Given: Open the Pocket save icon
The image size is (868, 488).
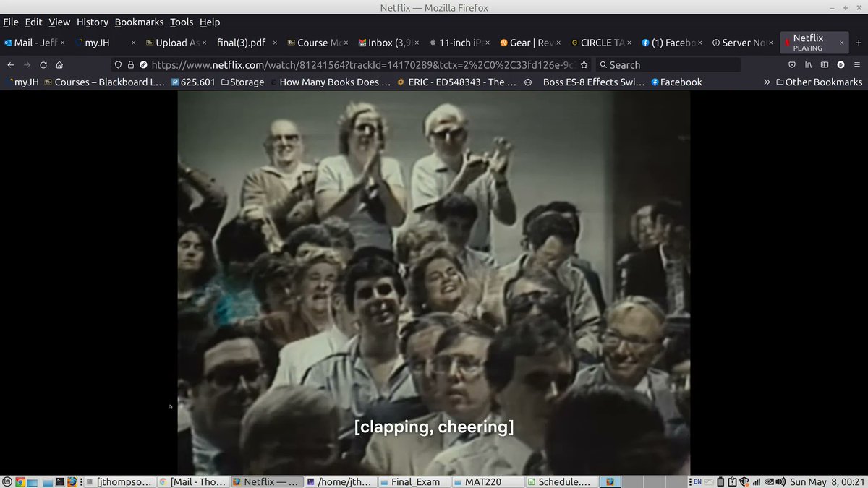Looking at the screenshot, I should click(x=792, y=64).
